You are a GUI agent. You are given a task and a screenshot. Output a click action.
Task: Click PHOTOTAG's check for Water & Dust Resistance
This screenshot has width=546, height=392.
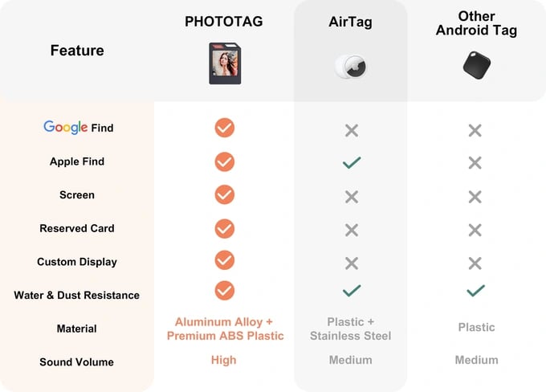pyautogui.click(x=225, y=290)
